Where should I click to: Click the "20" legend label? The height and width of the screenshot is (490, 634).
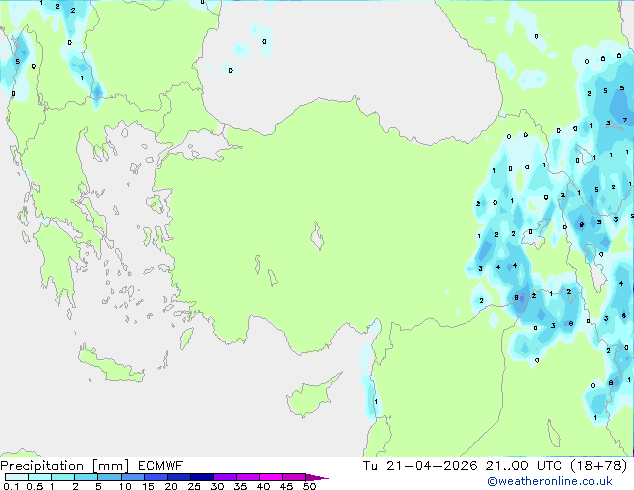[x=171, y=486]
